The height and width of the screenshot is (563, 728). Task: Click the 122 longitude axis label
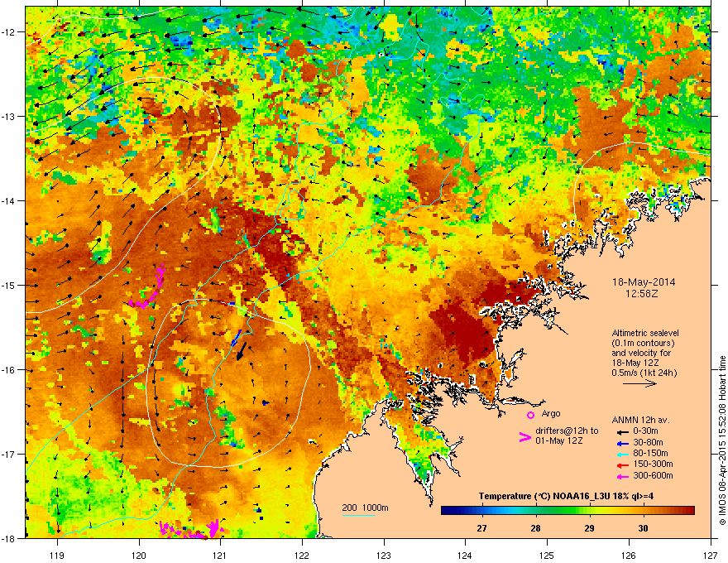[302, 555]
